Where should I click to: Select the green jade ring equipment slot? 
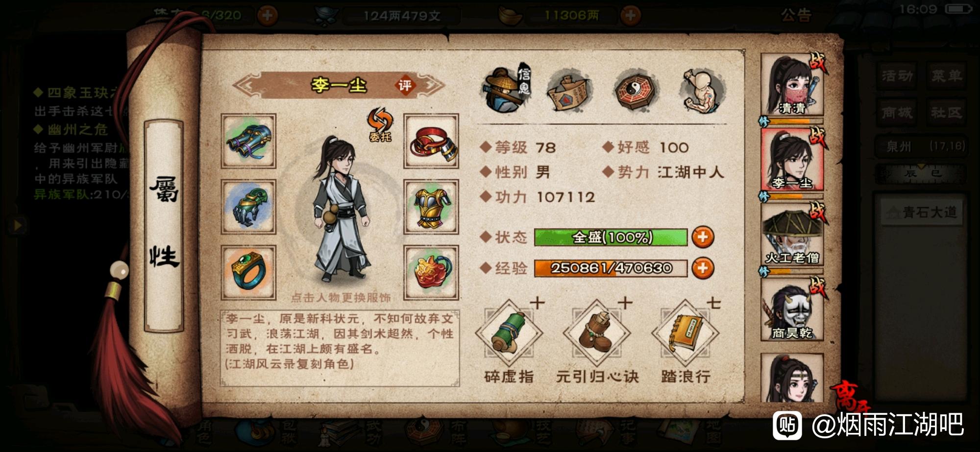pyautogui.click(x=248, y=272)
